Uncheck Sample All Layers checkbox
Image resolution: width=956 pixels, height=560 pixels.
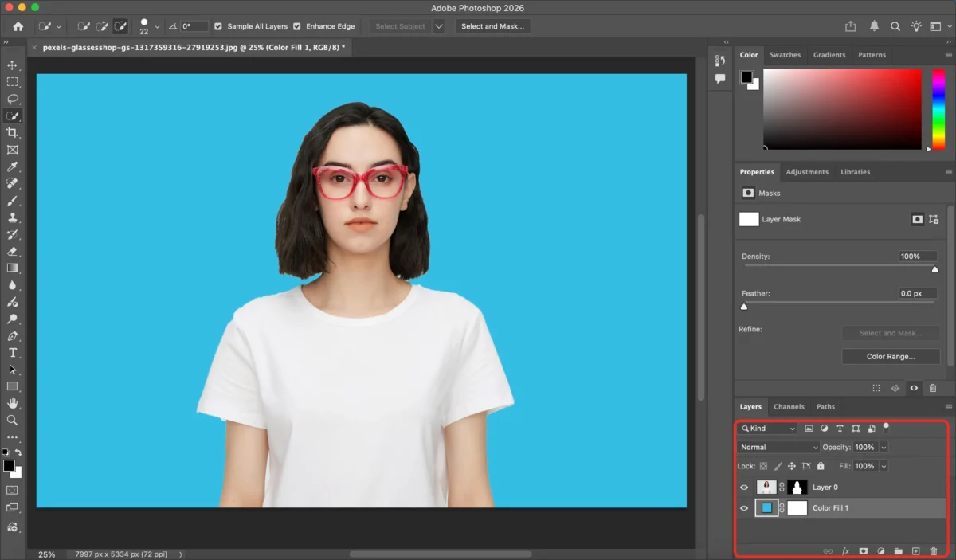pyautogui.click(x=218, y=26)
